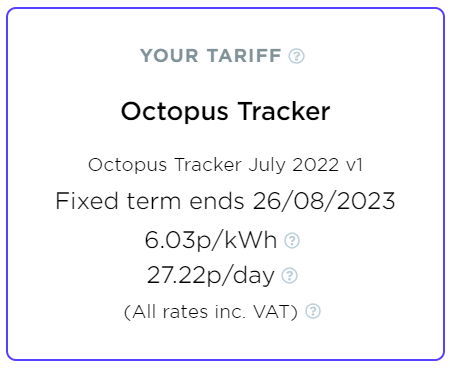
Task: Click the Octopus Tracker July 2022 v1 text
Action: 225,165
